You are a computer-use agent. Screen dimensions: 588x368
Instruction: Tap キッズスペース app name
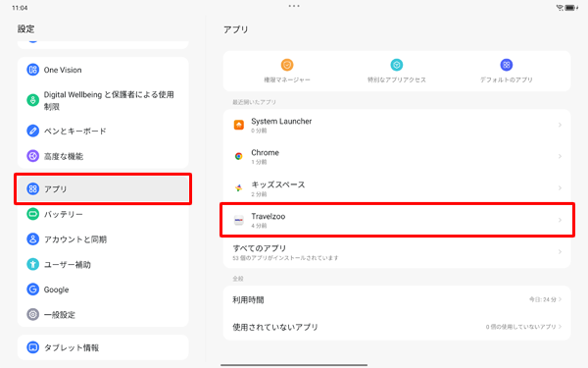[x=278, y=184]
